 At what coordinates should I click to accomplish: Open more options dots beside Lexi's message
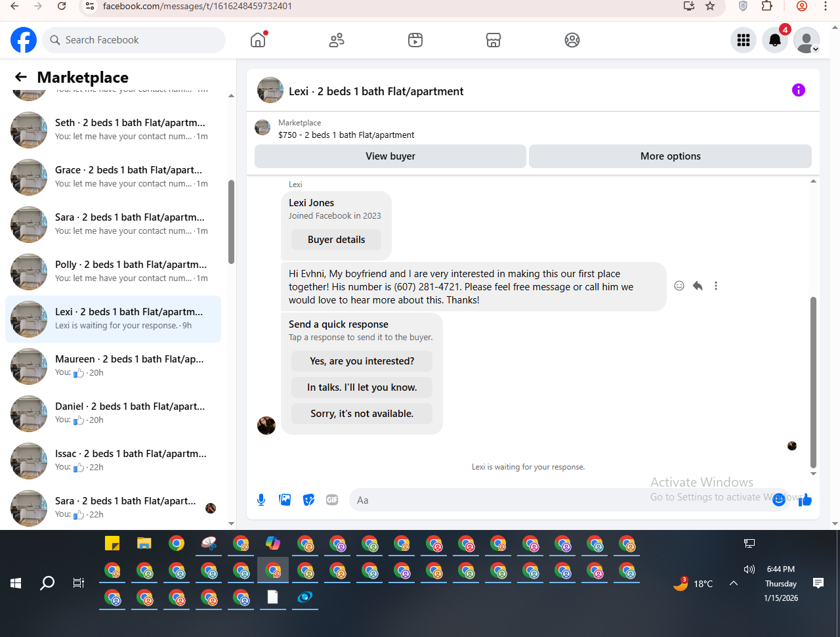tap(716, 286)
